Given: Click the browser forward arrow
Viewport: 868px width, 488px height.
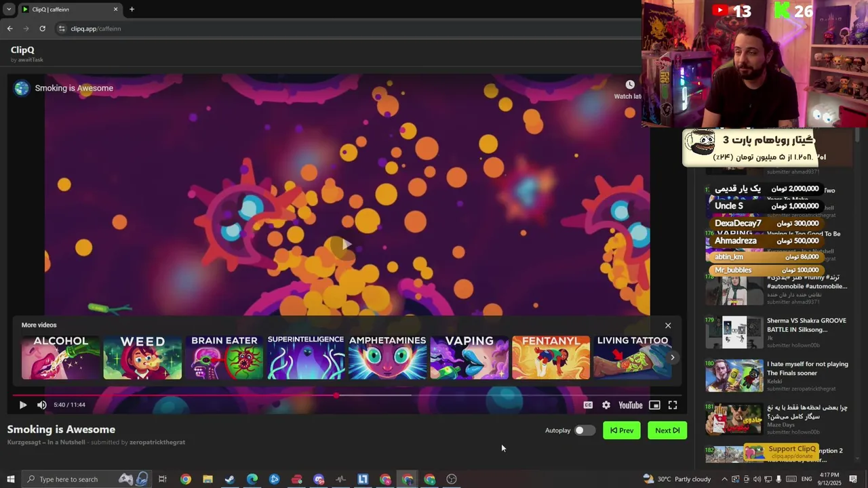Looking at the screenshot, I should (26, 28).
